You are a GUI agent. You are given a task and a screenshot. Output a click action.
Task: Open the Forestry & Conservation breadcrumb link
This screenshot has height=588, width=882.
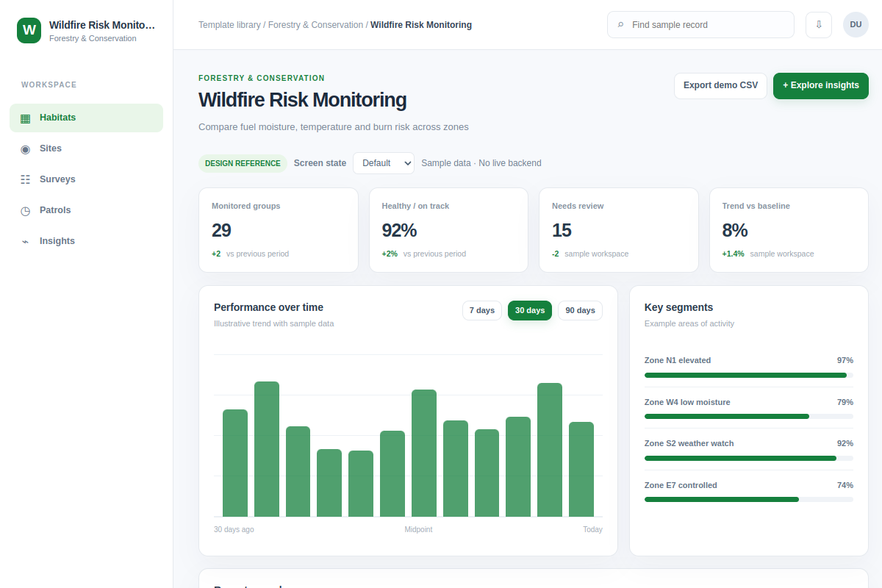[x=315, y=25]
